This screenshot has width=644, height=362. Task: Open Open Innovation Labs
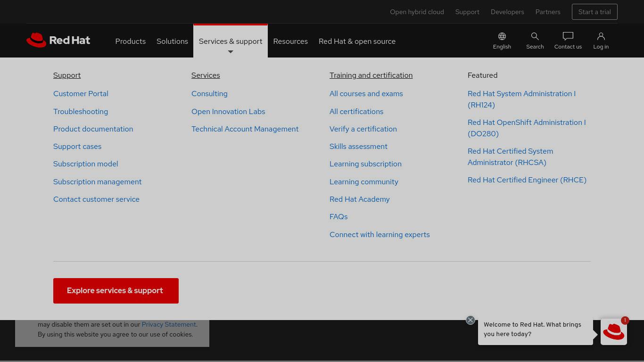228,112
